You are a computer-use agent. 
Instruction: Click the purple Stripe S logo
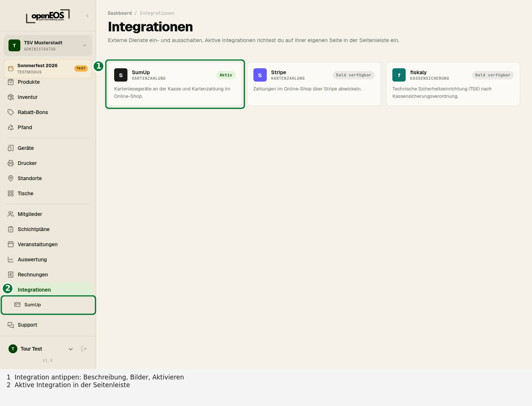(260, 75)
